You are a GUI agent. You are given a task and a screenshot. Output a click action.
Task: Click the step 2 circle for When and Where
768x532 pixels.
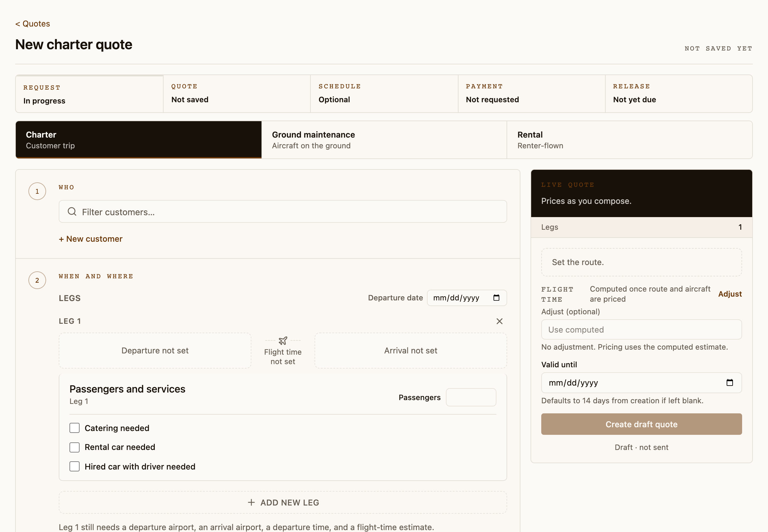[x=37, y=280]
